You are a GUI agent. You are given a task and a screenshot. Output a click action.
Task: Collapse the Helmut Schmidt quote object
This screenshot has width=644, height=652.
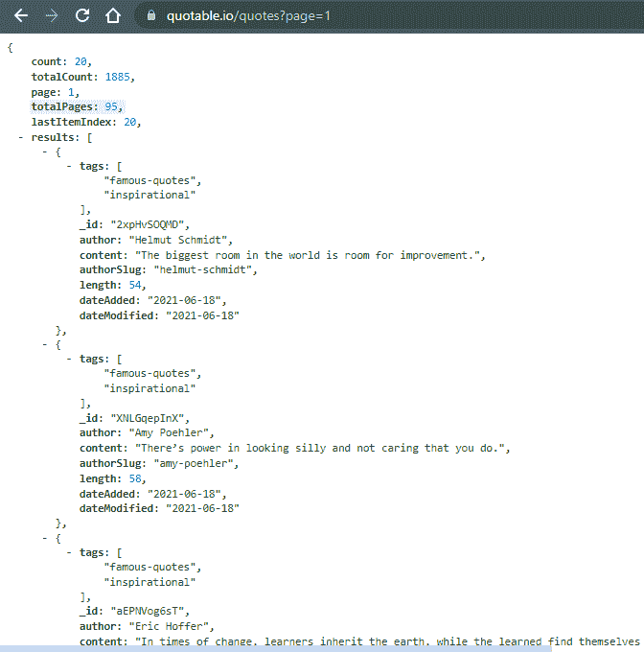pos(45,151)
